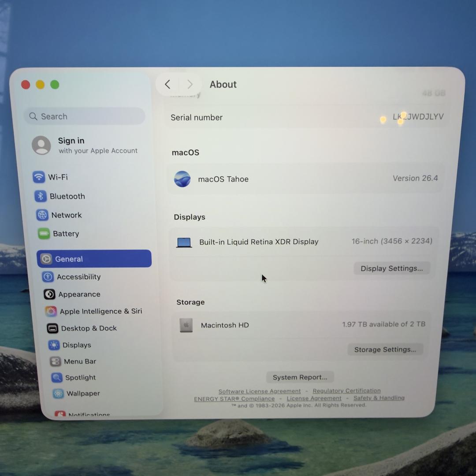
Task: Click the user avatar icon
Action: click(41, 145)
